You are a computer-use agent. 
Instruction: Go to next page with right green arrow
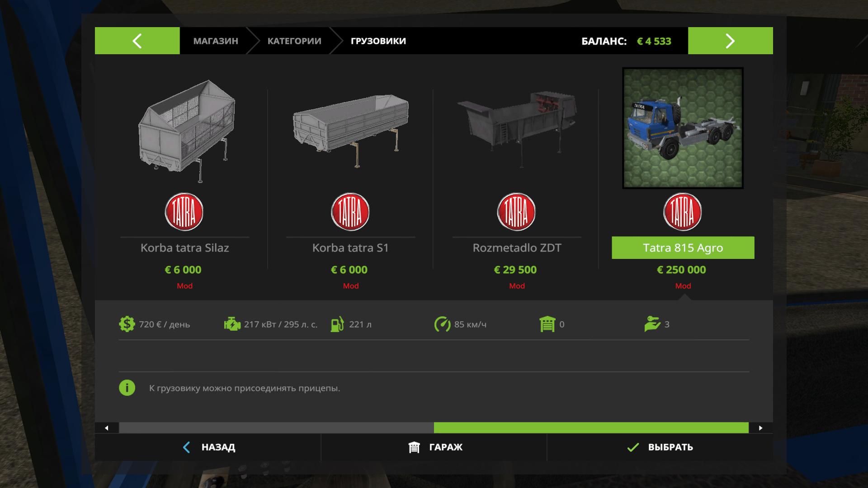[730, 41]
